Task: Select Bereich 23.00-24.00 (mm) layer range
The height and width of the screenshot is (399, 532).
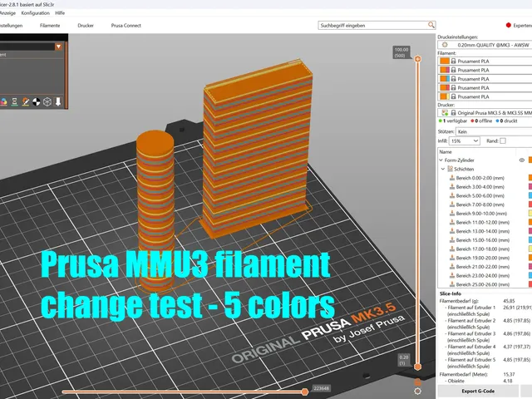Action: (x=482, y=275)
